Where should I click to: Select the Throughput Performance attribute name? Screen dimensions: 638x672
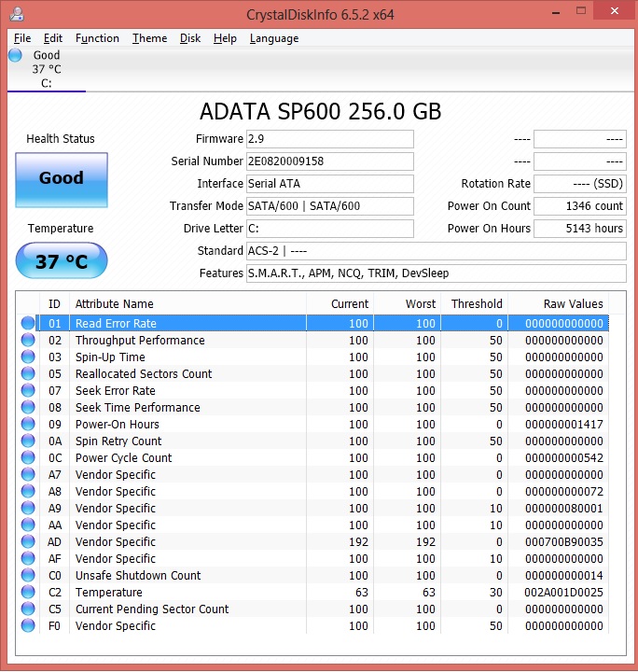pyautogui.click(x=140, y=341)
